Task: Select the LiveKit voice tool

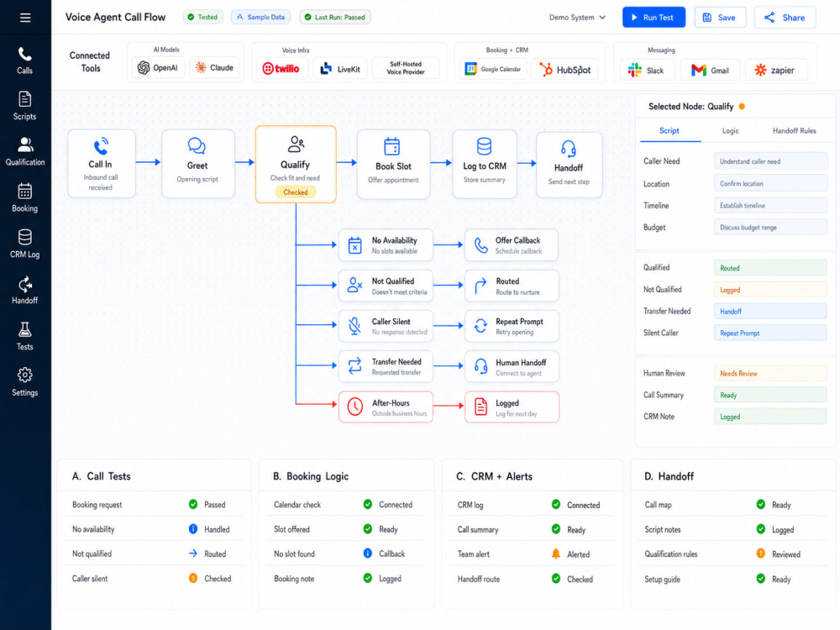Action: tap(340, 69)
